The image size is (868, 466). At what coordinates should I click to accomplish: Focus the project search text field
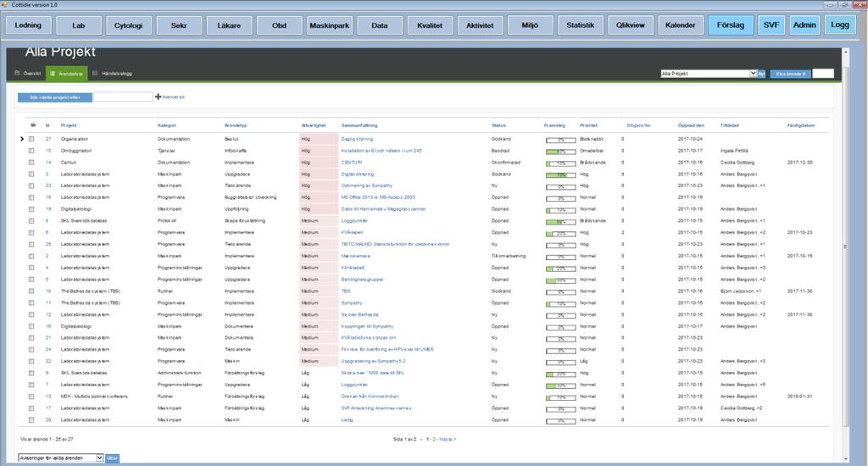123,97
